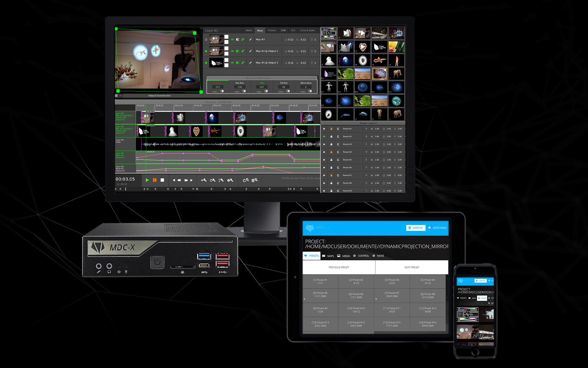Tap the [11] Preset #11 tile on the tablet

392,310
